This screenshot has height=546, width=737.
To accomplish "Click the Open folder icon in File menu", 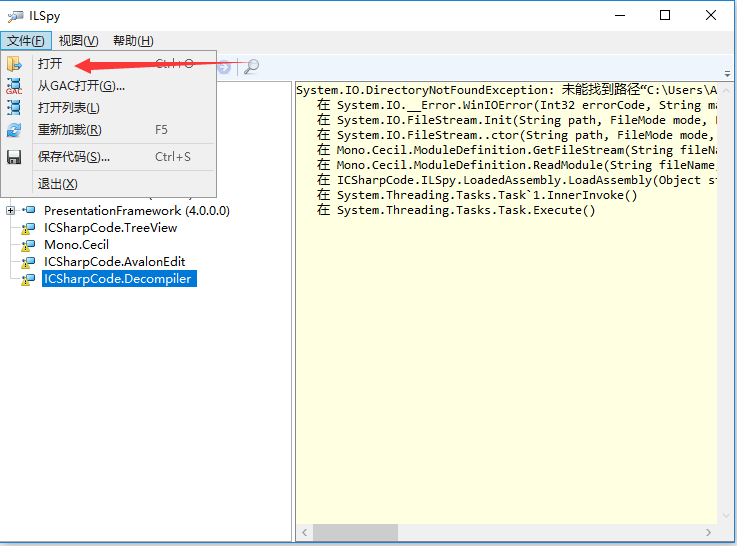I will [x=14, y=64].
